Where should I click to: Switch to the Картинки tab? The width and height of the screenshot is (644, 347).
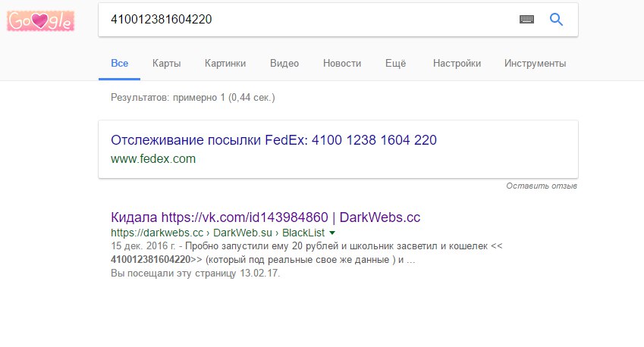pos(225,63)
